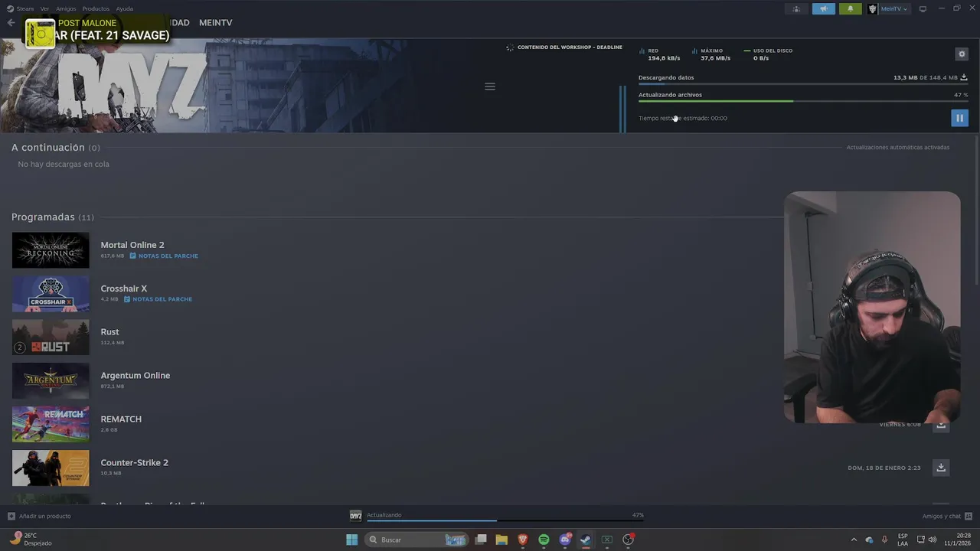Add a product via Añadir un producto

(39, 516)
